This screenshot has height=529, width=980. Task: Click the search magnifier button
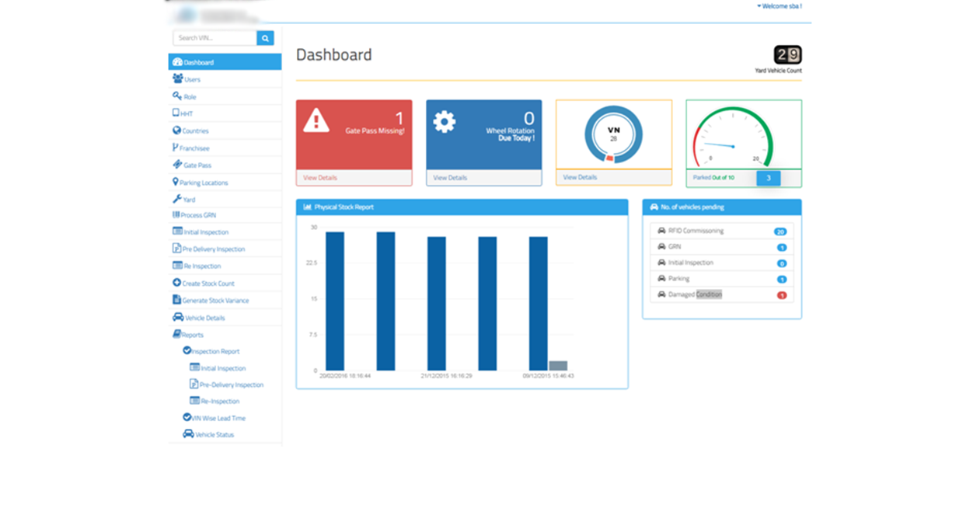coord(265,38)
